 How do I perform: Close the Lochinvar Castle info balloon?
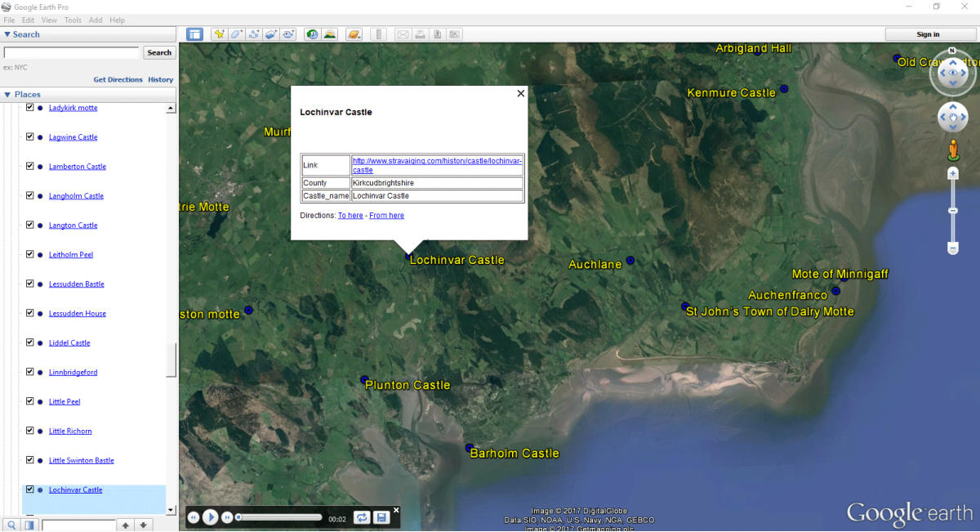521,93
